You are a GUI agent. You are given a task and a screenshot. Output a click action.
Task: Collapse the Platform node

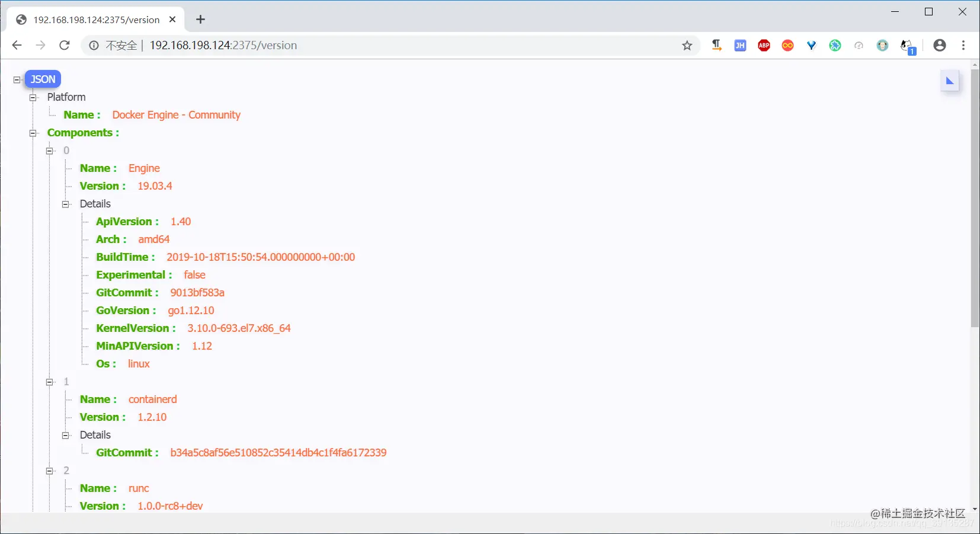click(33, 97)
